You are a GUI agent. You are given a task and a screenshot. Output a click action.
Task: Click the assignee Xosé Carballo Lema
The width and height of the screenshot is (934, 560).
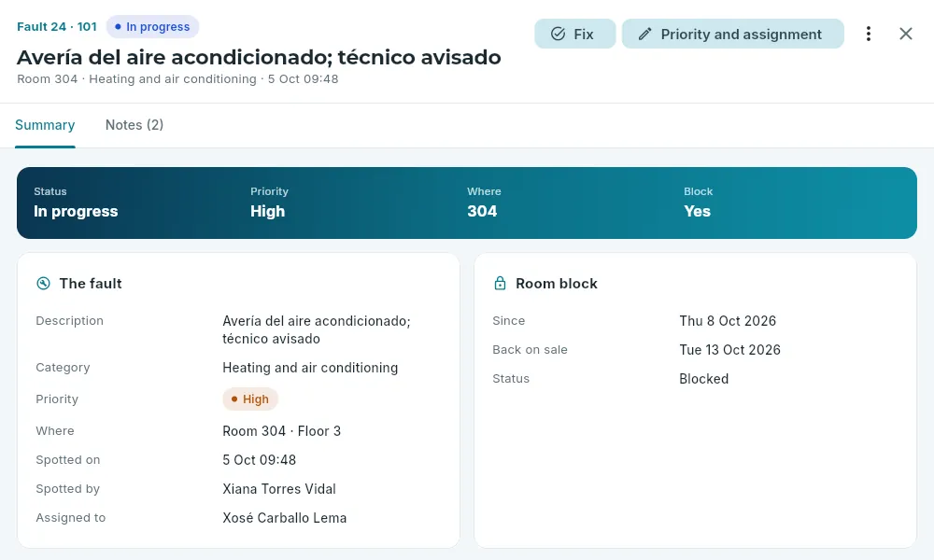coord(284,518)
